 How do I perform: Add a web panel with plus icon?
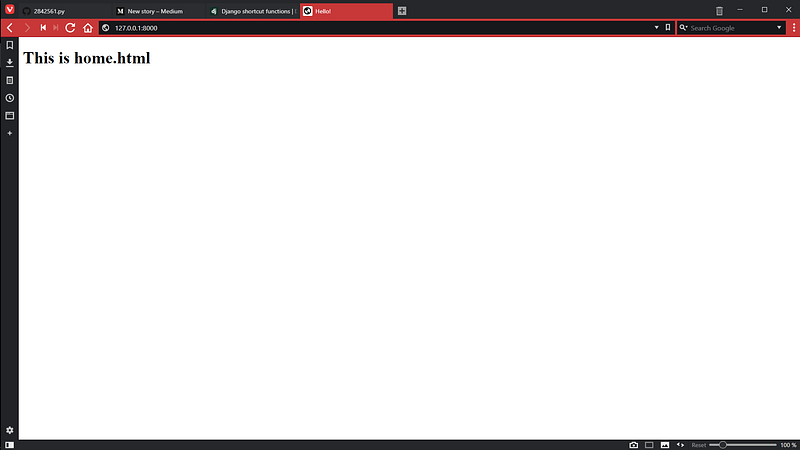(9, 133)
